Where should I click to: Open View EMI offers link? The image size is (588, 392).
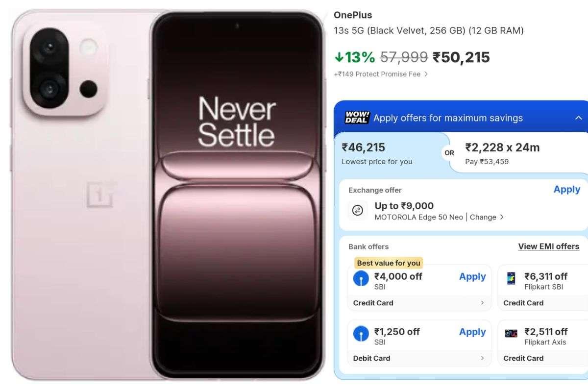548,246
